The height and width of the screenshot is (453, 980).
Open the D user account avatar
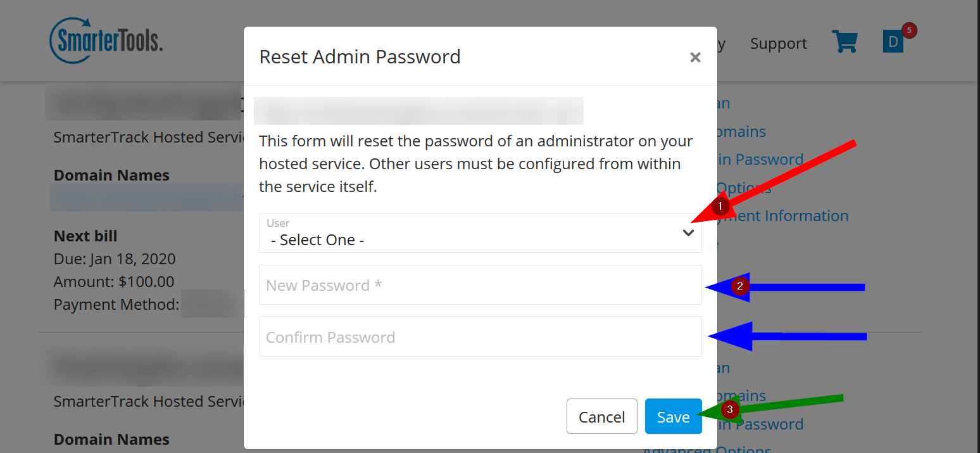[893, 42]
